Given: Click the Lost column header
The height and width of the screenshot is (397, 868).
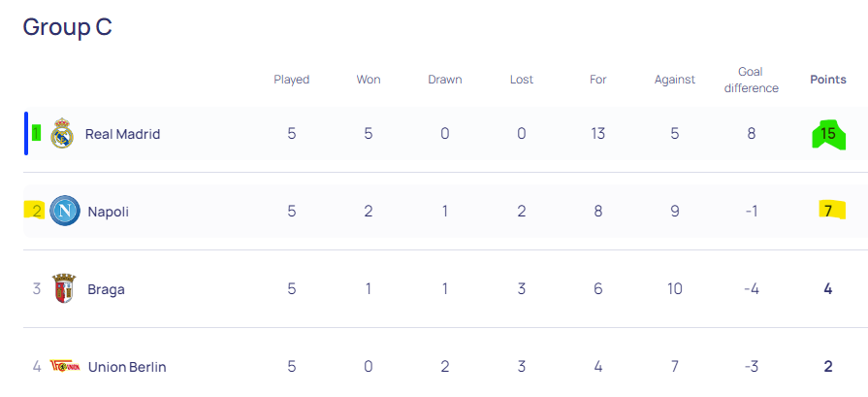Looking at the screenshot, I should coord(522,80).
